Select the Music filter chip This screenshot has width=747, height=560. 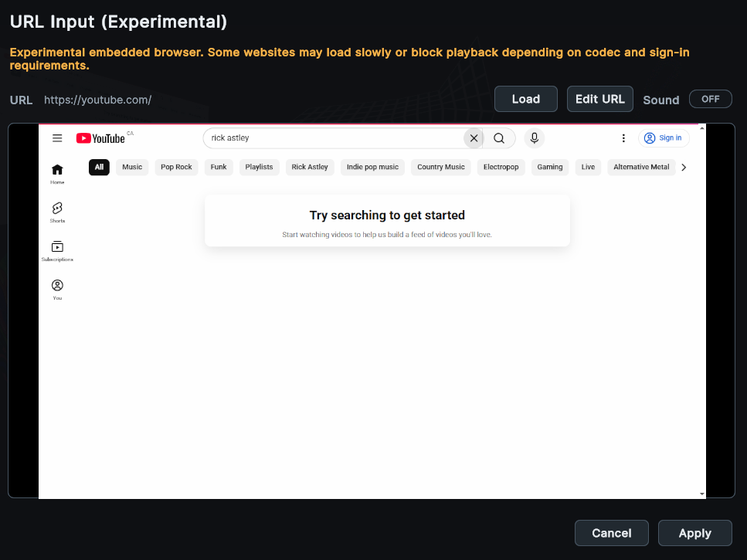(x=132, y=167)
